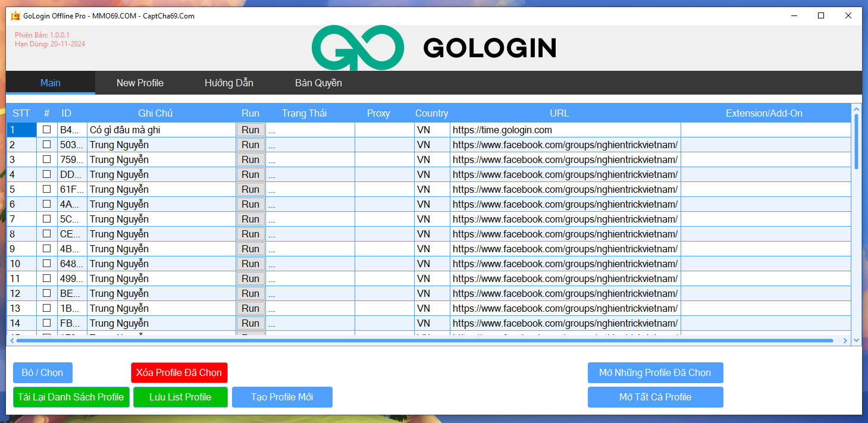Click the red Xóa Profile Đã Chọn button
The height and width of the screenshot is (423, 868).
point(179,372)
